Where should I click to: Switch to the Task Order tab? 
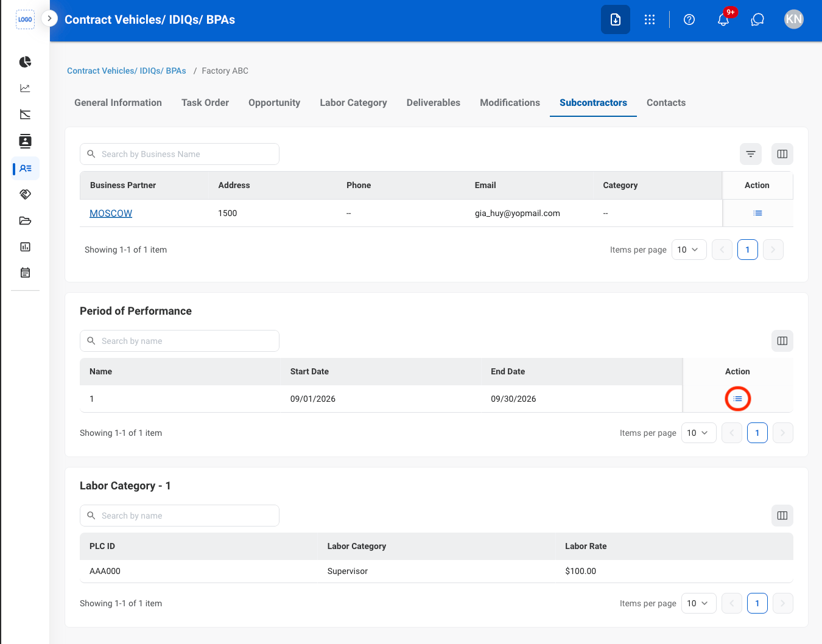point(205,103)
